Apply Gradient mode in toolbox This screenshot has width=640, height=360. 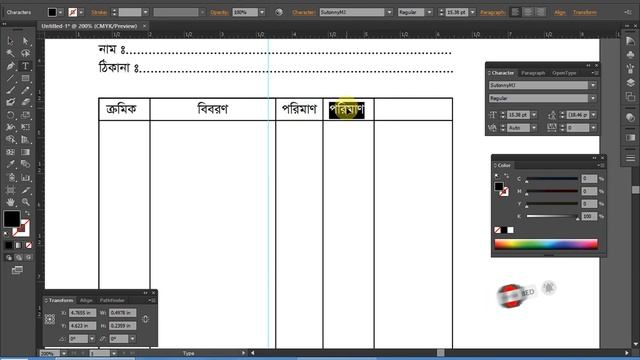point(18,245)
